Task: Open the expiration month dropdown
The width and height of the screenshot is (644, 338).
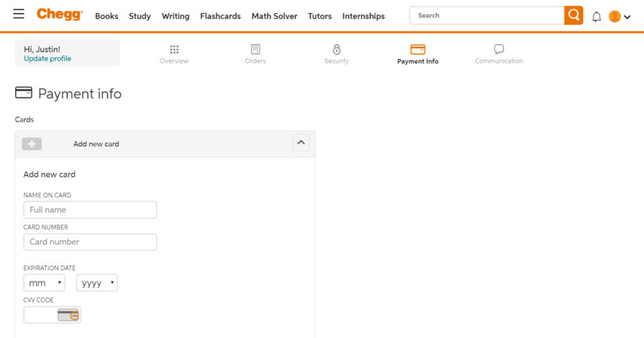Action: coord(44,283)
